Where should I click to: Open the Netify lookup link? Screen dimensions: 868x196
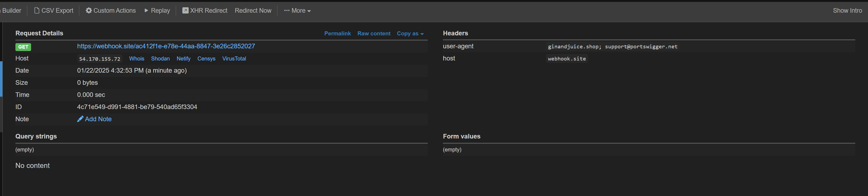[x=183, y=59]
